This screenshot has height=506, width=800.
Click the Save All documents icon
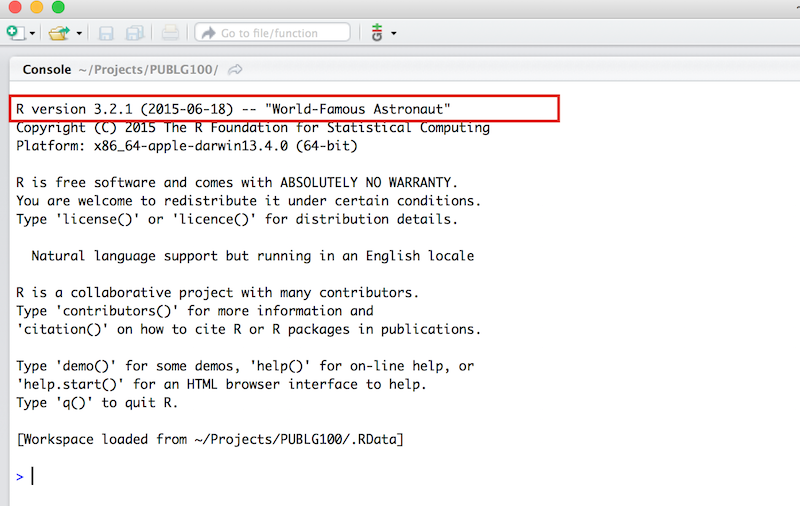point(134,33)
